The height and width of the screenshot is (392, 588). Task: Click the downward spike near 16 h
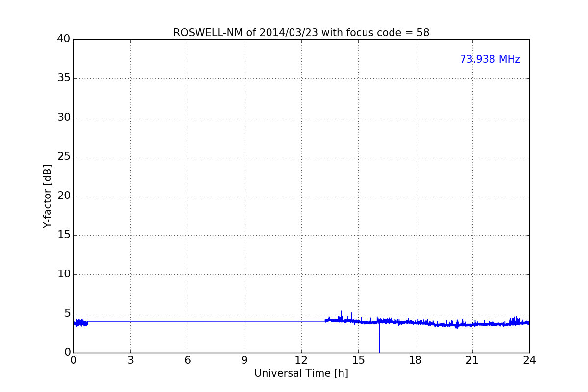tap(379, 338)
